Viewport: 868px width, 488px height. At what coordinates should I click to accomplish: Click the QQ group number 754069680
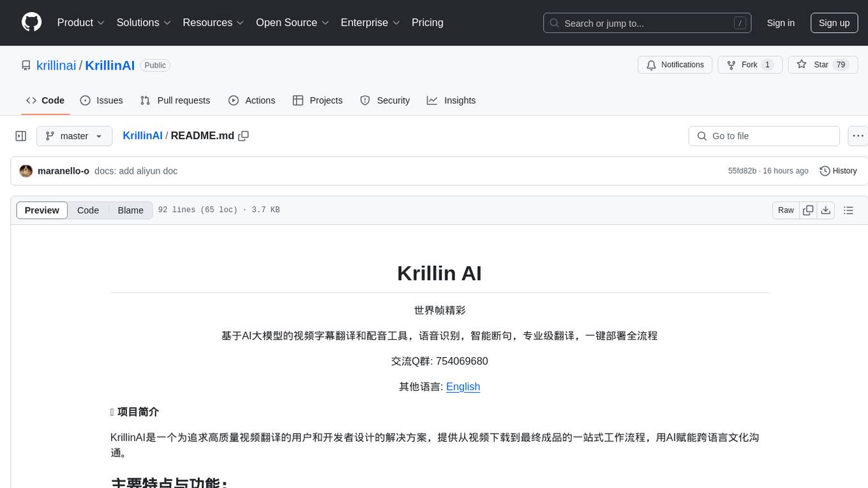(461, 361)
